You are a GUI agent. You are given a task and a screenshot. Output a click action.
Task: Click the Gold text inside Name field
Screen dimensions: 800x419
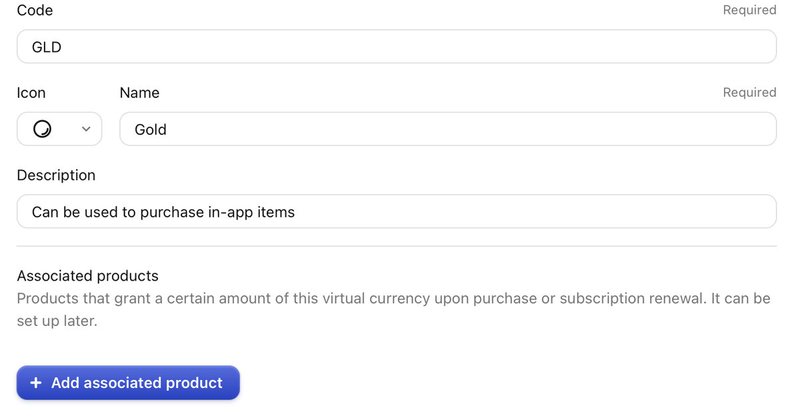click(x=151, y=130)
